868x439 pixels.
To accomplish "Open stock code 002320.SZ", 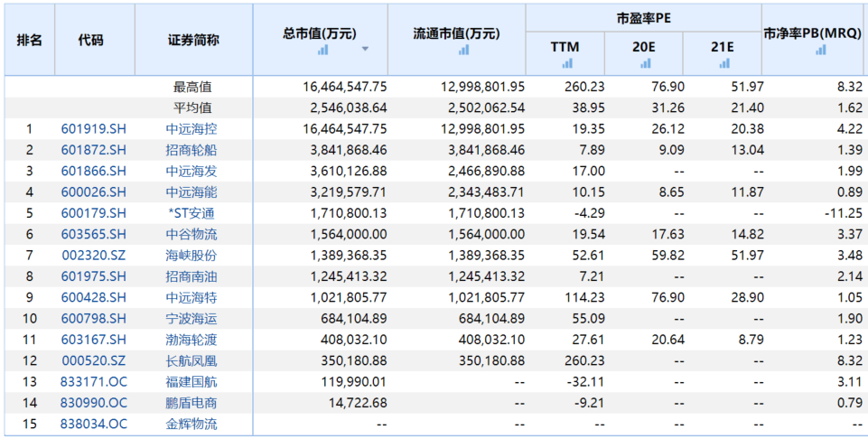I will click(x=94, y=256).
